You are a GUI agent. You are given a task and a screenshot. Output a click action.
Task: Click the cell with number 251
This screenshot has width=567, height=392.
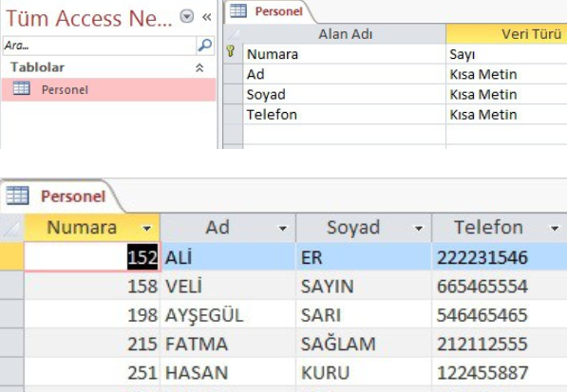[x=92, y=372]
